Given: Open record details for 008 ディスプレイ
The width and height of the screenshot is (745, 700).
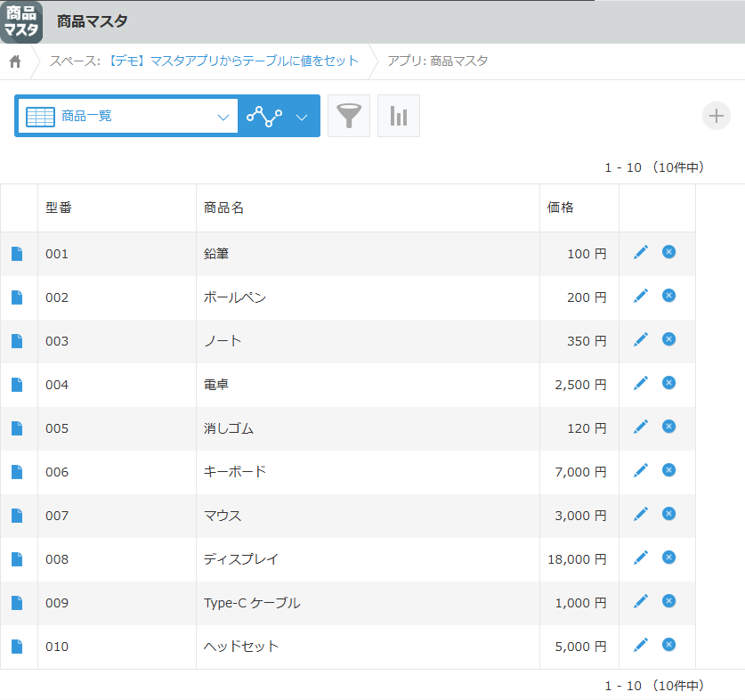Looking at the screenshot, I should pyautogui.click(x=17, y=559).
